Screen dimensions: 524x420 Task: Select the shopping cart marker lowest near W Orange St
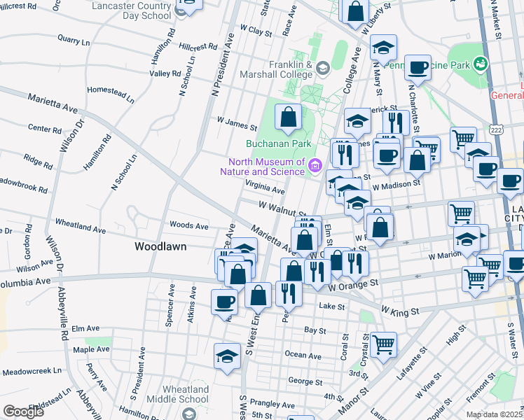click(x=476, y=280)
